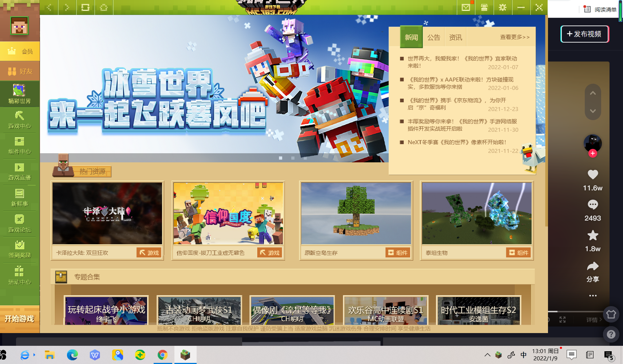Click the 分享 share arrow
Viewport: 623px width, 364px height.
(593, 266)
